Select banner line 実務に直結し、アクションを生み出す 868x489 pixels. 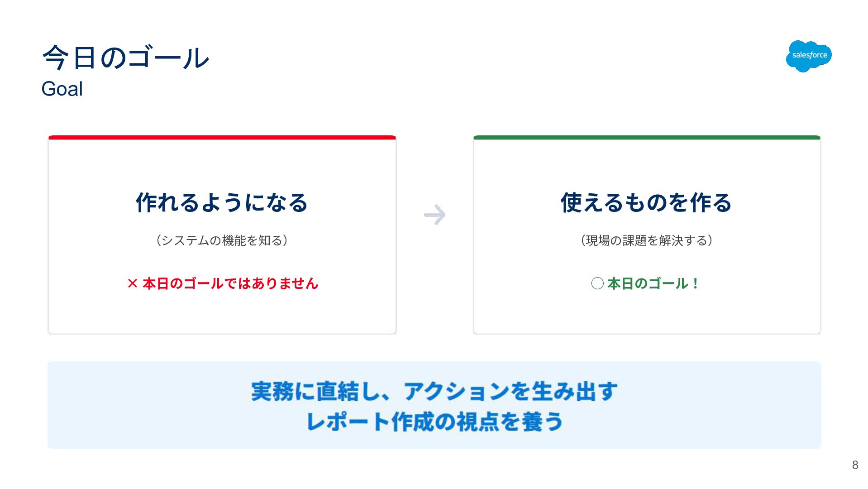pyautogui.click(x=434, y=391)
